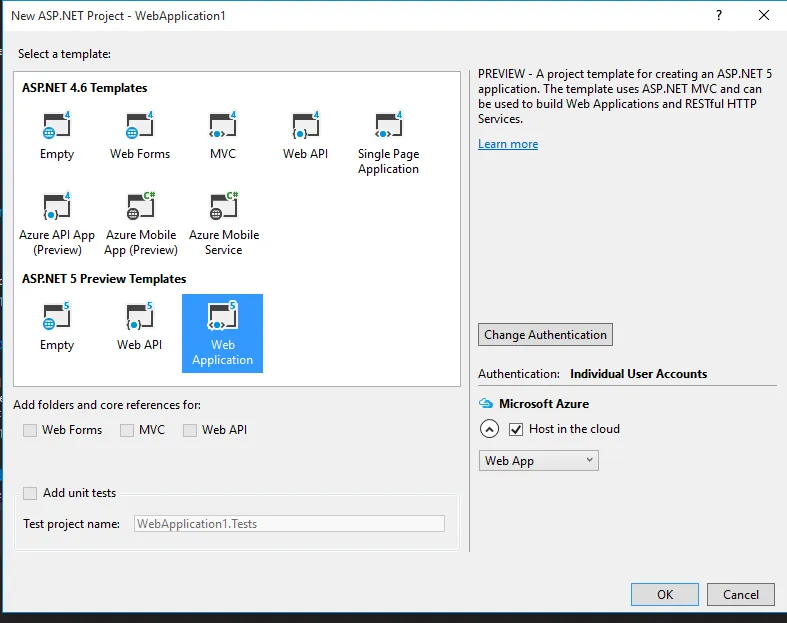Click the ASP.NET 4.6 Templates heading

click(84, 88)
